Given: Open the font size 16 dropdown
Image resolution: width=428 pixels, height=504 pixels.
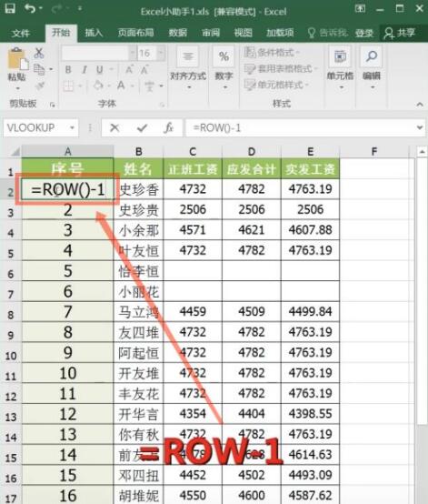Looking at the screenshot, I should (161, 53).
